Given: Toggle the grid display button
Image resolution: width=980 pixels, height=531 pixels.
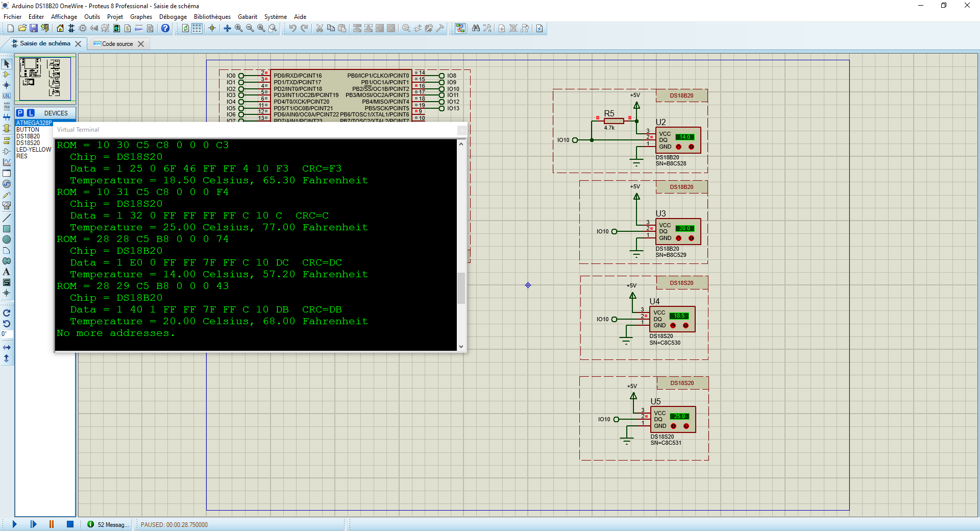Looking at the screenshot, I should 197,29.
